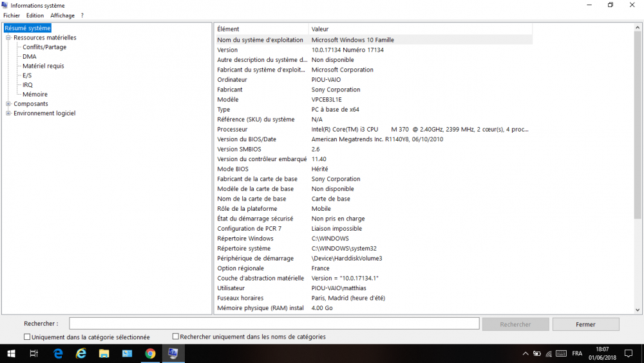Click the Répertoire Windows row
This screenshot has height=363, width=644.
374,239
